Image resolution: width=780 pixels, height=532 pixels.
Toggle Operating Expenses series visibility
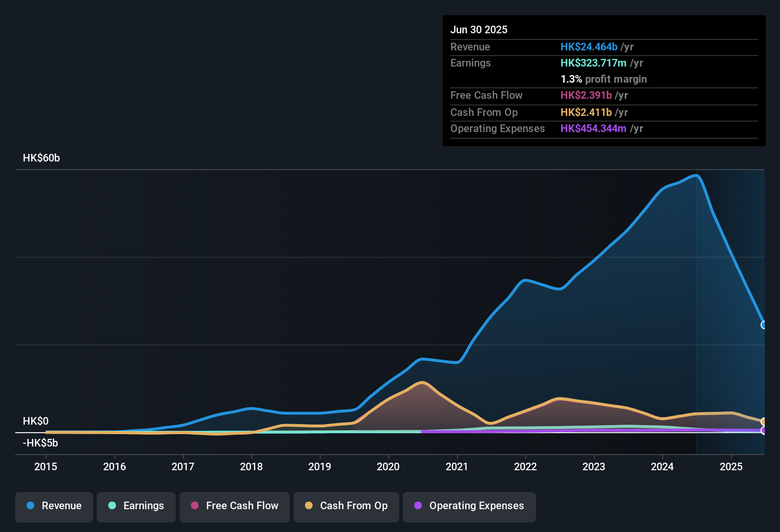[469, 506]
